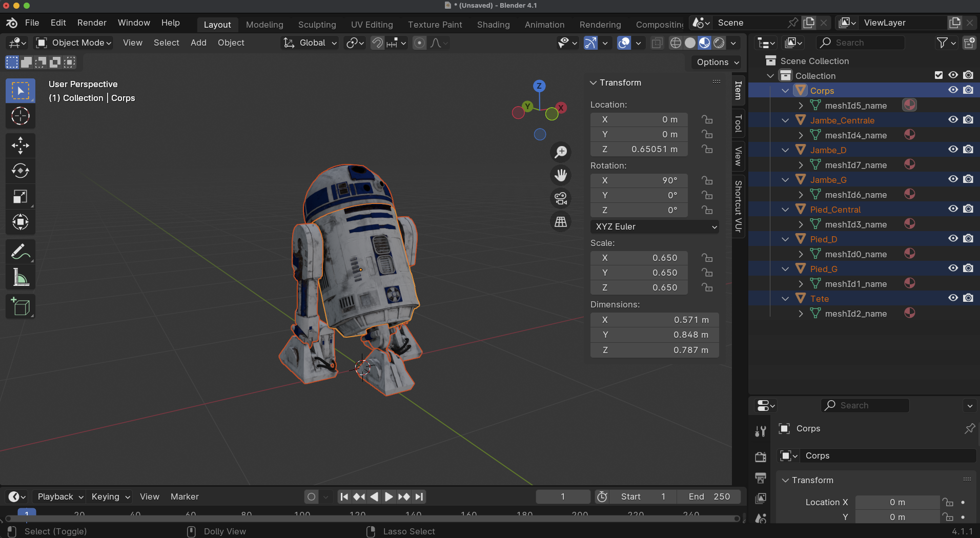Image resolution: width=980 pixels, height=538 pixels.
Task: Play the animation forward
Action: [x=389, y=496]
